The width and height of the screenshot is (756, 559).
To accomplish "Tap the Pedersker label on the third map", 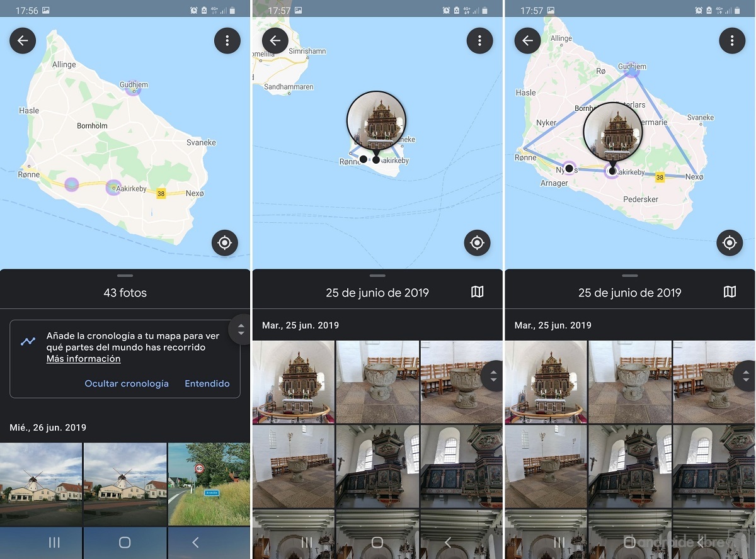I will pyautogui.click(x=640, y=199).
